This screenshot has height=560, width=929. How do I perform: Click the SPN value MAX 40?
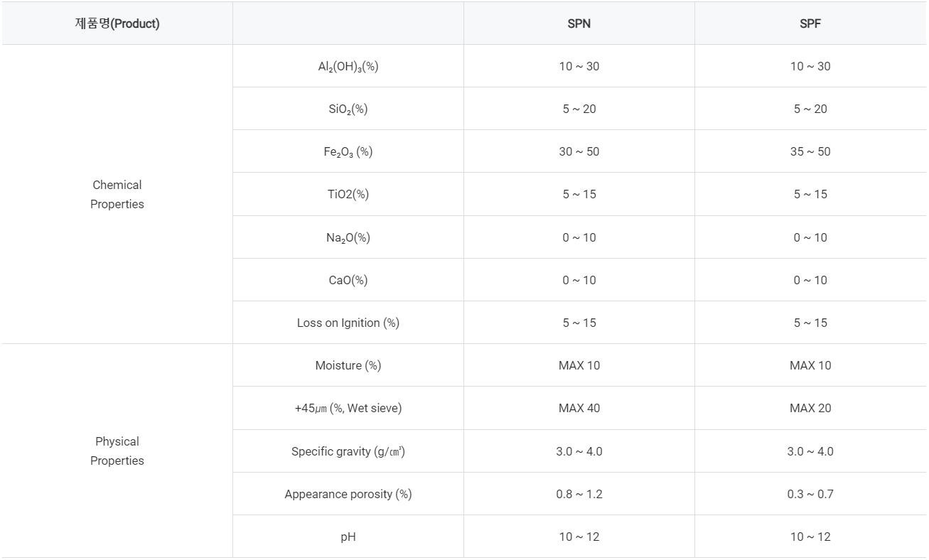pyautogui.click(x=579, y=408)
